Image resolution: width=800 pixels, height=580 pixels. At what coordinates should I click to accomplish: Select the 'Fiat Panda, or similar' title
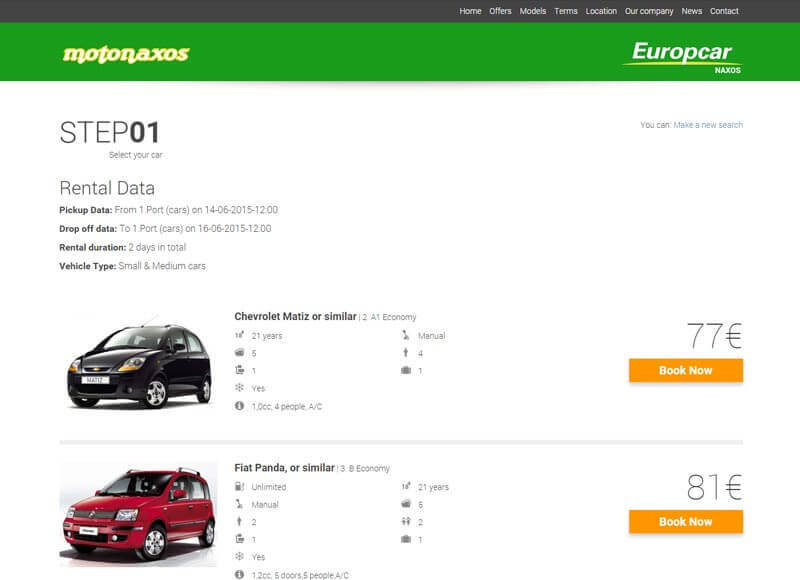285,468
